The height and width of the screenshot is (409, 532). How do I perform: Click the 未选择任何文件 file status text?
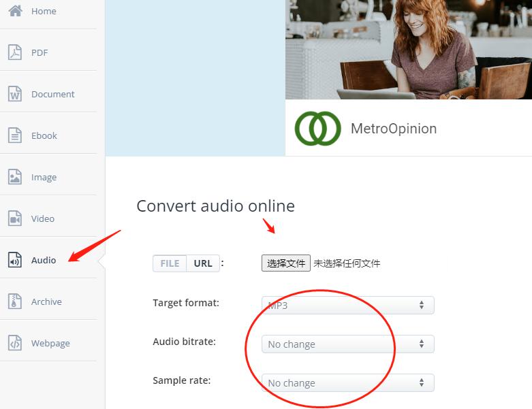click(347, 263)
